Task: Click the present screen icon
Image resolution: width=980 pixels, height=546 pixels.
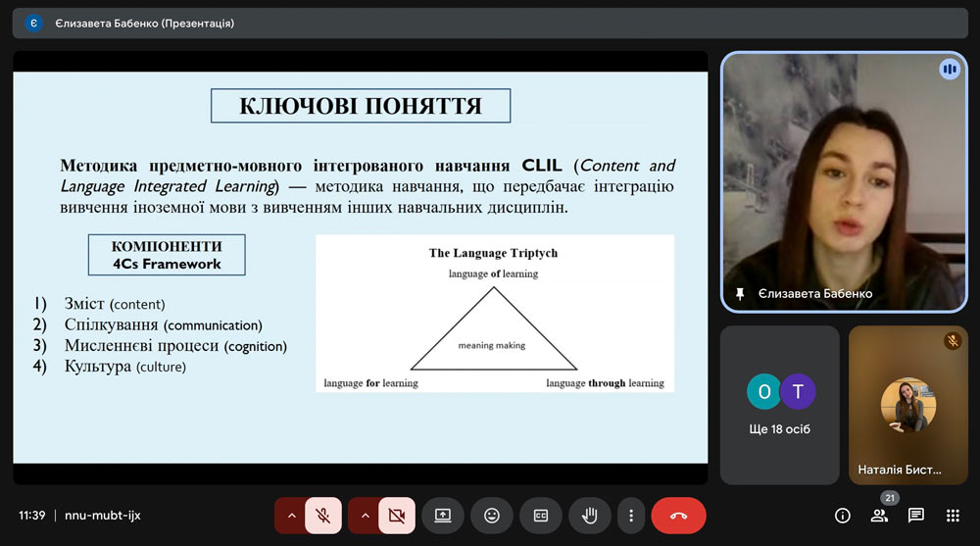Action: [443, 516]
